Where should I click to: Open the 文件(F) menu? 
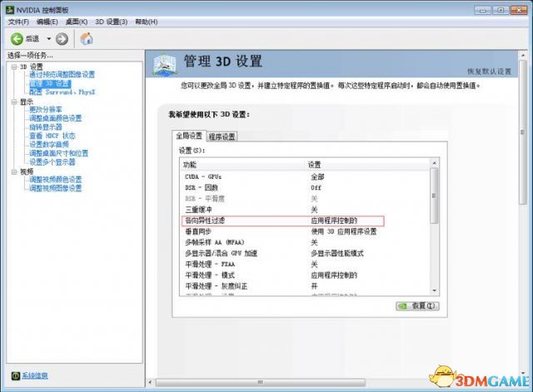tap(18, 22)
